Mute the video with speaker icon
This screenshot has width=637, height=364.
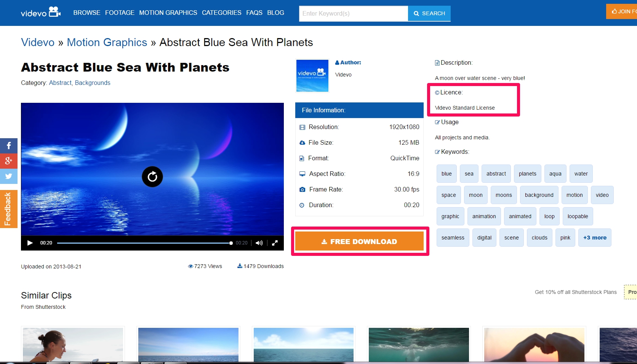pos(259,243)
